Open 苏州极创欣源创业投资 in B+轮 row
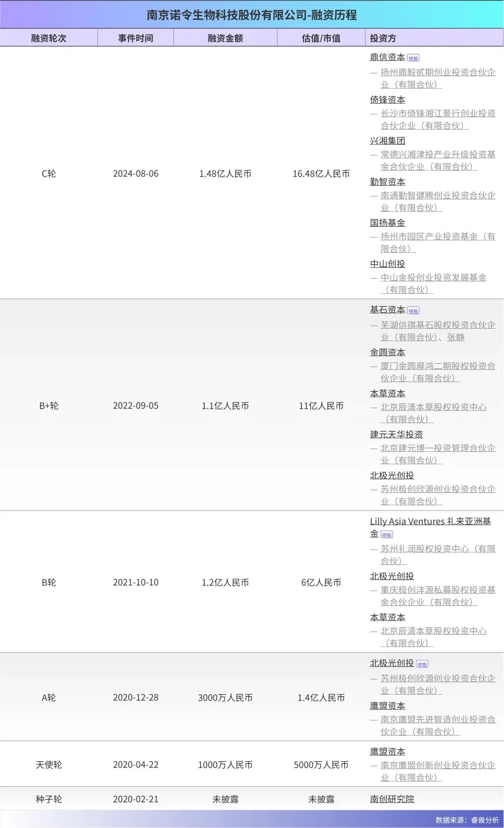The height and width of the screenshot is (828, 504). 438,496
